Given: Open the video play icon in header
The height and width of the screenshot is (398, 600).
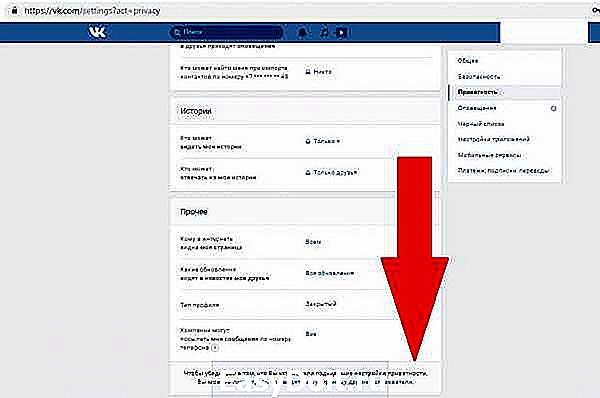Looking at the screenshot, I should click(x=341, y=32).
